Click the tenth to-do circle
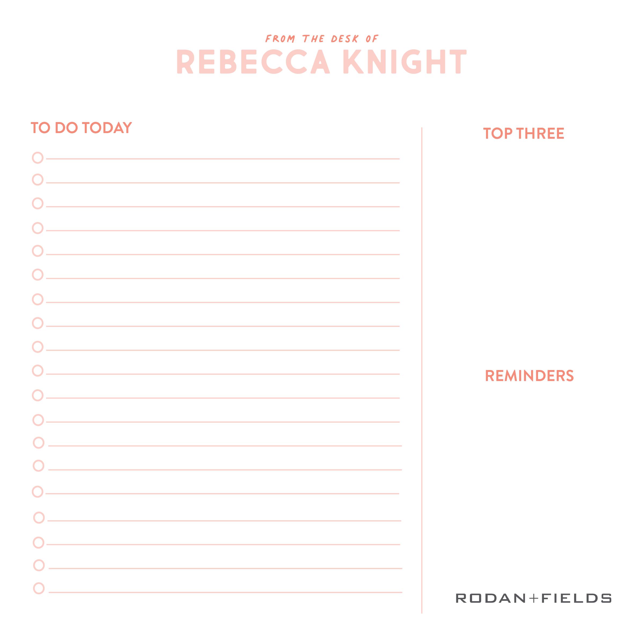The width and height of the screenshot is (644, 644). click(x=38, y=371)
